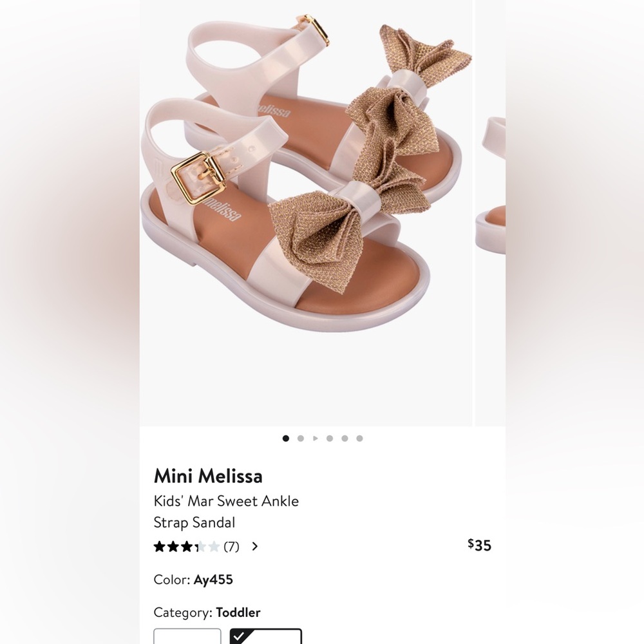Click the third star in the rating

[187, 546]
